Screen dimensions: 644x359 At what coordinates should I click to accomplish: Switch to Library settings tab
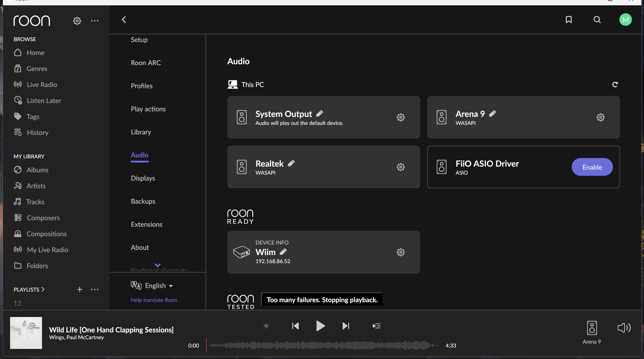point(141,132)
